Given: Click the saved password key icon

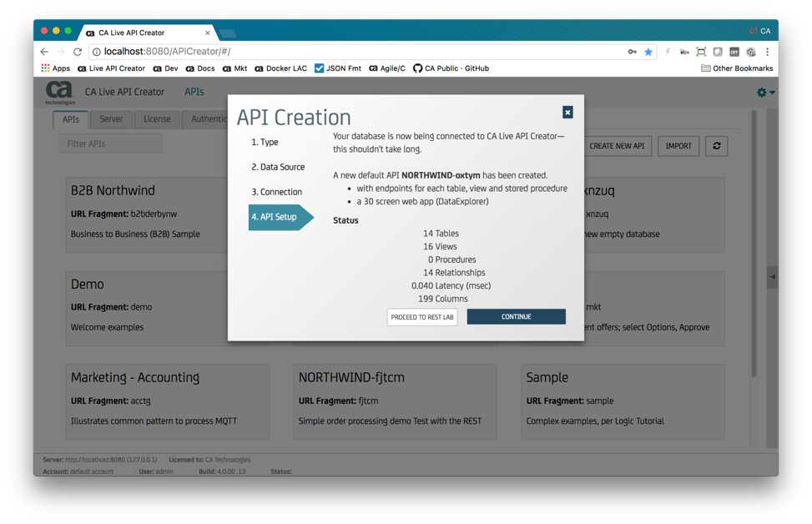Looking at the screenshot, I should (x=633, y=52).
